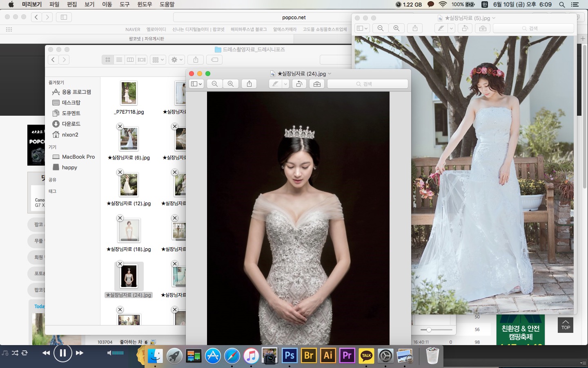Open Spotlight search in the menu bar

click(562, 4)
